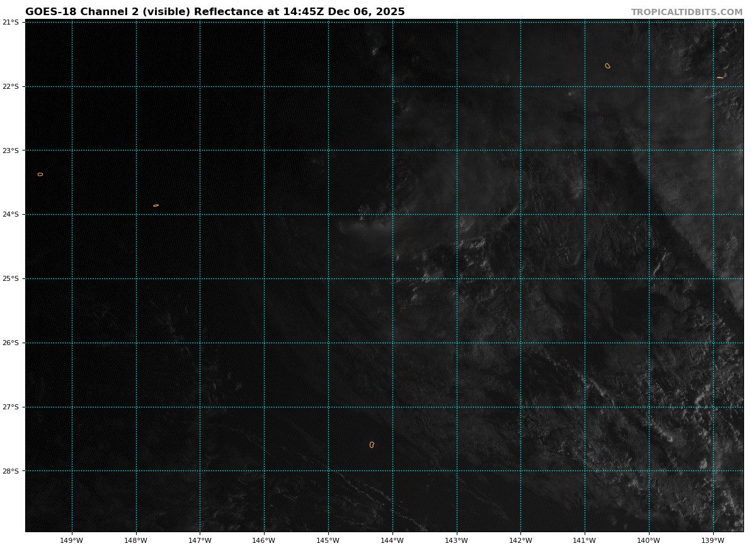Select the 26°S latitude label

click(x=11, y=343)
